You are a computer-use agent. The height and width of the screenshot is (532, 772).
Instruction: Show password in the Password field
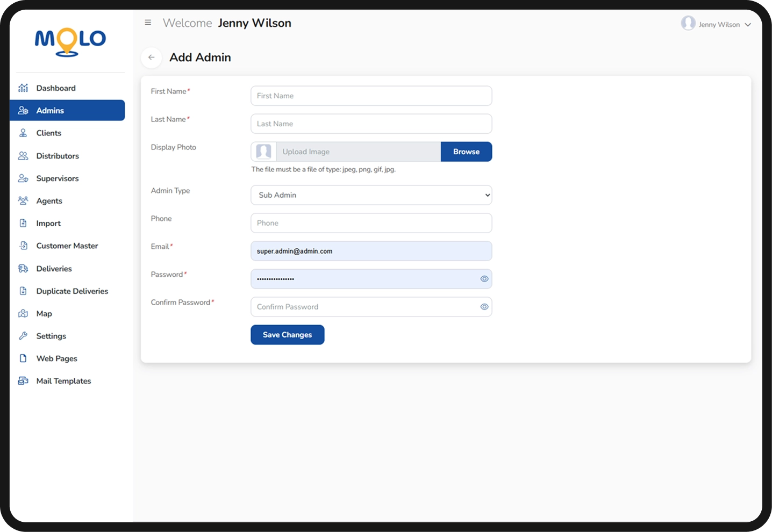tap(484, 279)
